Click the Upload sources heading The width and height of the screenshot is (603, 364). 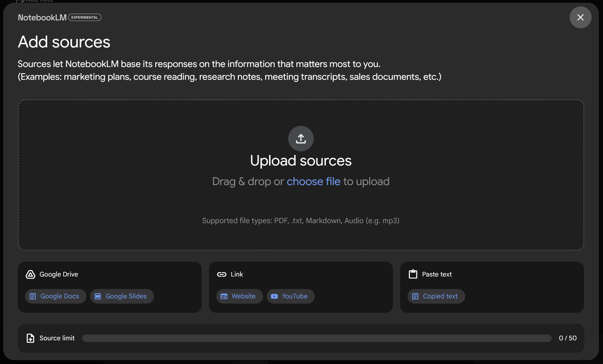(x=300, y=161)
